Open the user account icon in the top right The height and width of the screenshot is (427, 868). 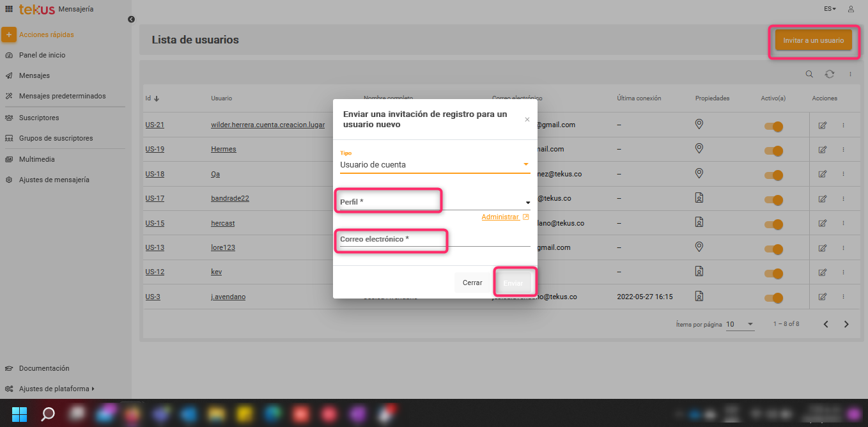[x=851, y=9]
